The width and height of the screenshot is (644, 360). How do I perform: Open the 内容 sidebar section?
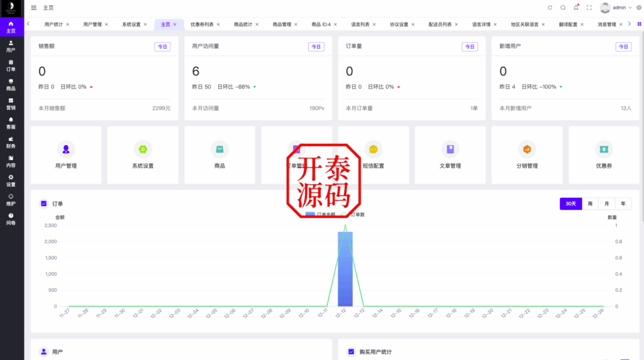pyautogui.click(x=11, y=161)
